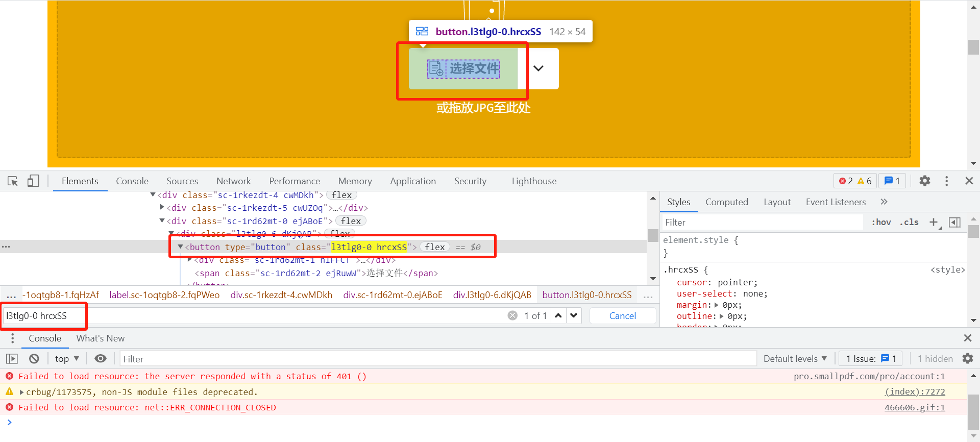Close the console drawer

tap(967, 338)
